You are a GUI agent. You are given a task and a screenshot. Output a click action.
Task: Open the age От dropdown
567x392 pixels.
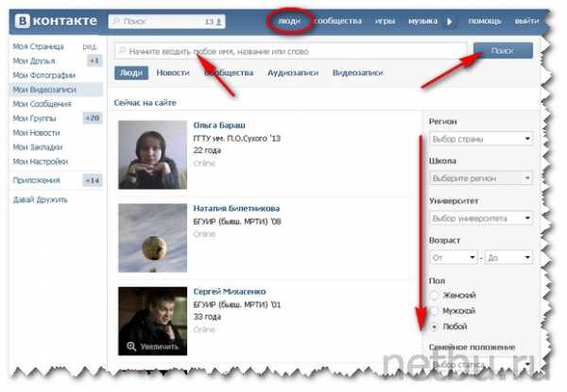click(x=454, y=257)
